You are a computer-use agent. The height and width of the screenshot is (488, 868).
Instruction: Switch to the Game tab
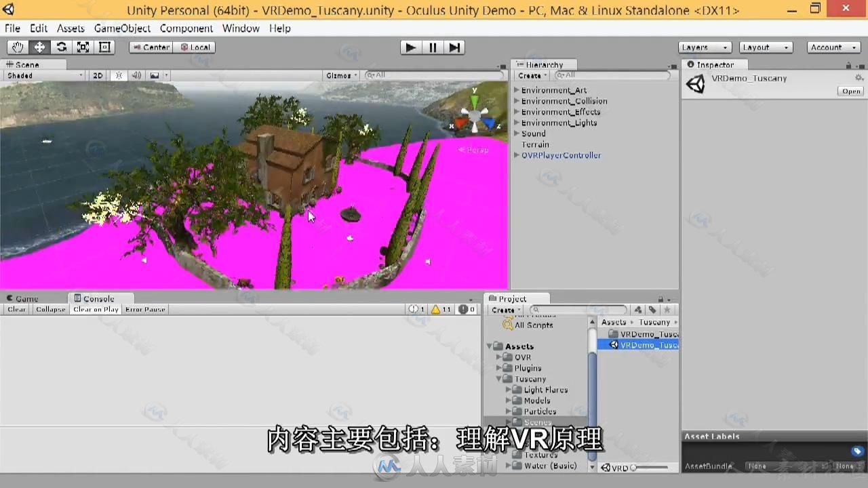[x=22, y=298]
